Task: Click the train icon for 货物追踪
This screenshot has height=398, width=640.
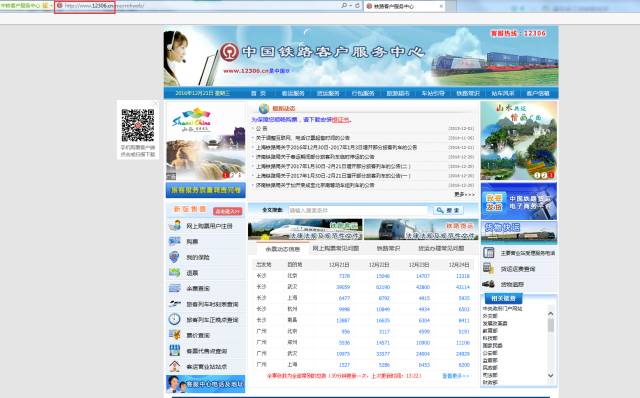Action: click(489, 284)
